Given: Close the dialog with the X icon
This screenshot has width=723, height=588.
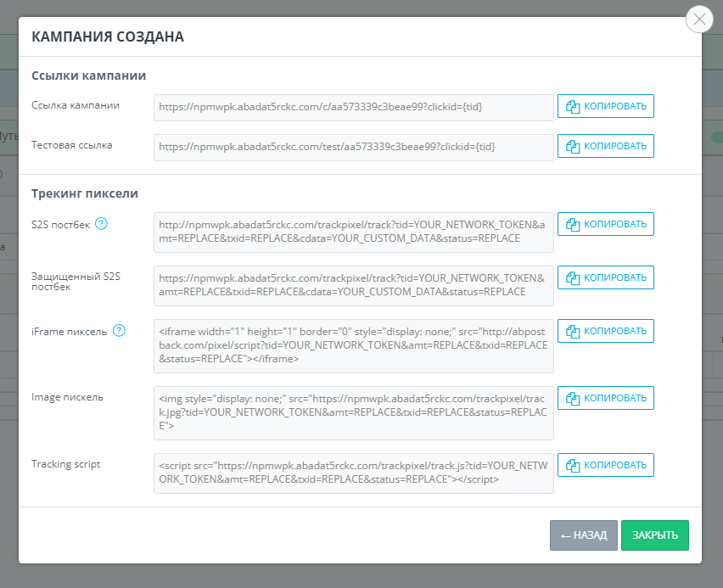Looking at the screenshot, I should [x=699, y=20].
